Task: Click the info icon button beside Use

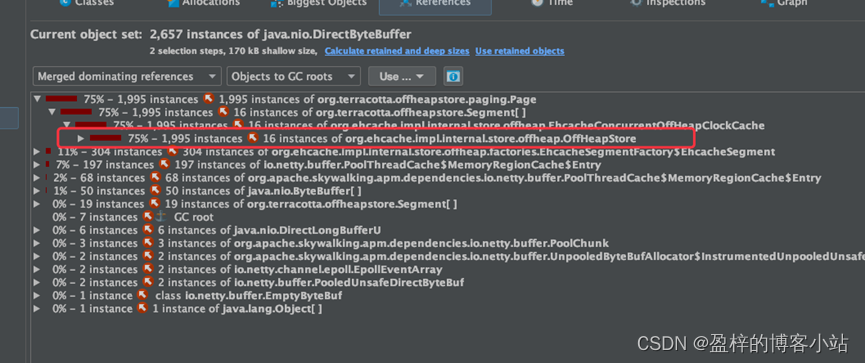Action: [453, 76]
